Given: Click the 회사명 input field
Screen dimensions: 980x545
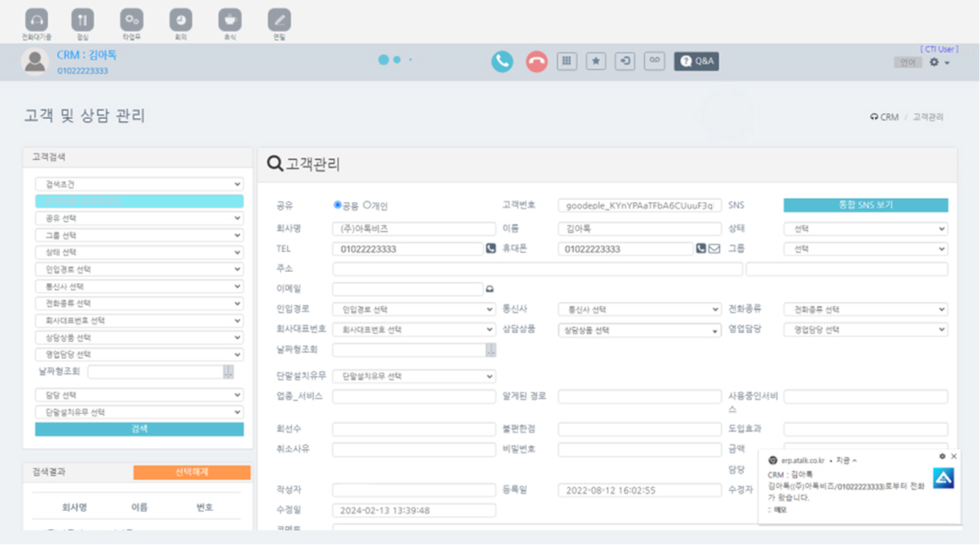Looking at the screenshot, I should click(x=414, y=229).
